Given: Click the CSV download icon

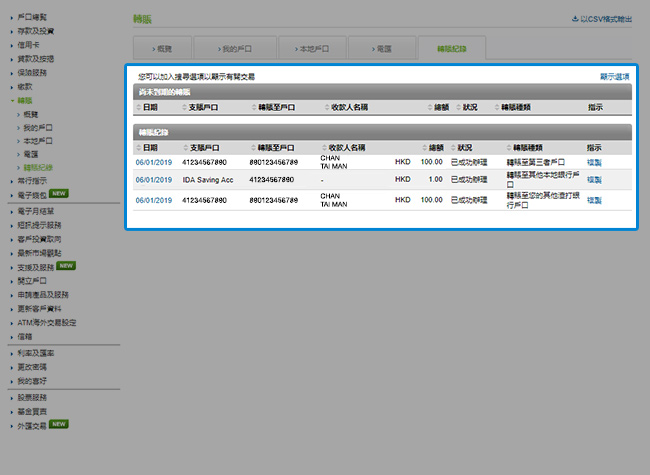Looking at the screenshot, I should (575, 19).
